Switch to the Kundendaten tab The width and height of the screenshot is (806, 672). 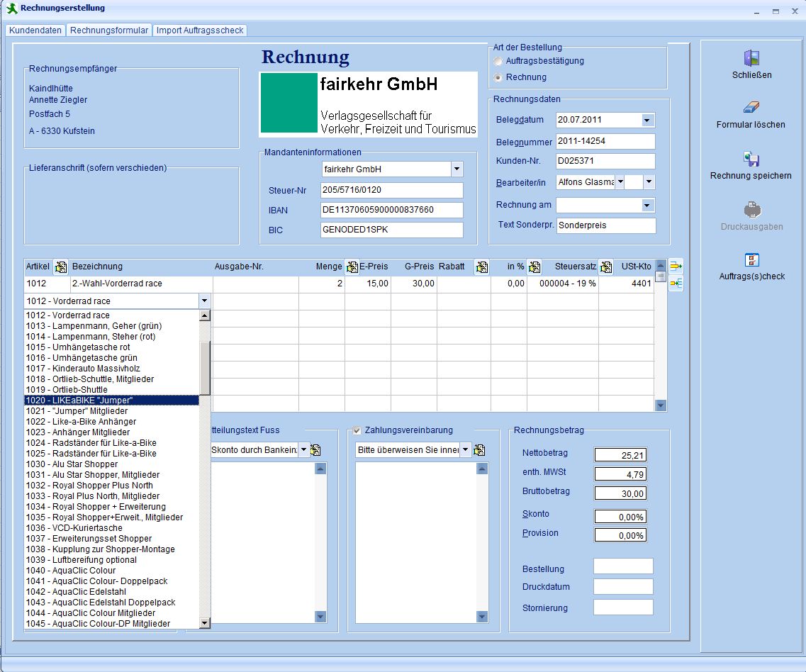point(35,30)
